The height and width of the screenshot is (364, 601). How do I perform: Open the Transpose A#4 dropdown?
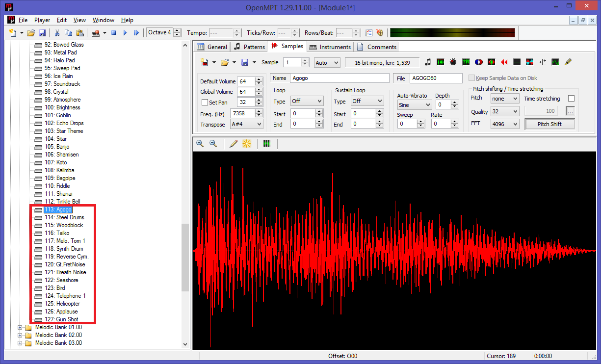click(247, 125)
